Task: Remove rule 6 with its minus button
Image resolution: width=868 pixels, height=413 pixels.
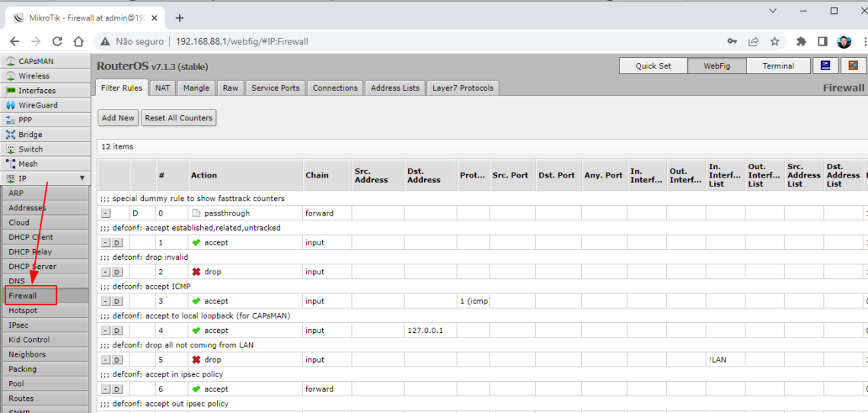Action: [x=107, y=389]
